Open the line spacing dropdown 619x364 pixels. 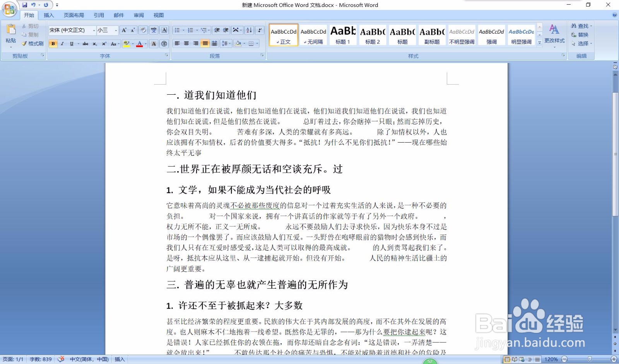[x=226, y=44]
